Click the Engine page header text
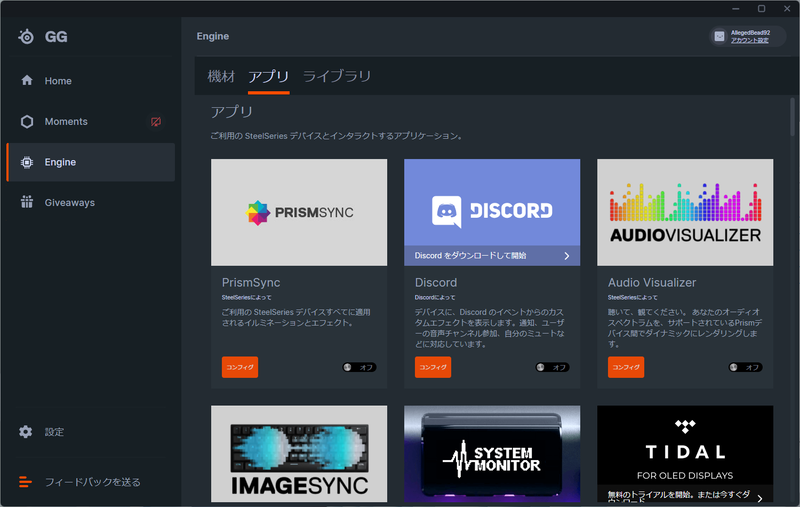This screenshot has height=507, width=800. (x=213, y=36)
